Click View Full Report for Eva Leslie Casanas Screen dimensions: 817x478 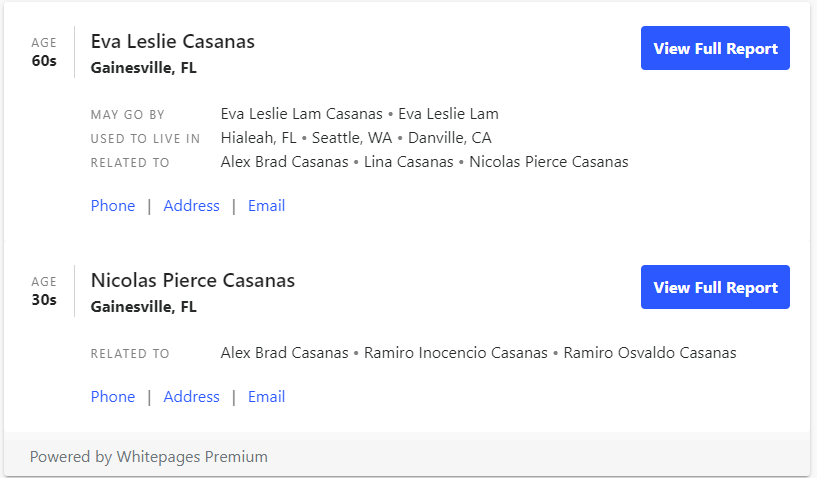(x=715, y=48)
